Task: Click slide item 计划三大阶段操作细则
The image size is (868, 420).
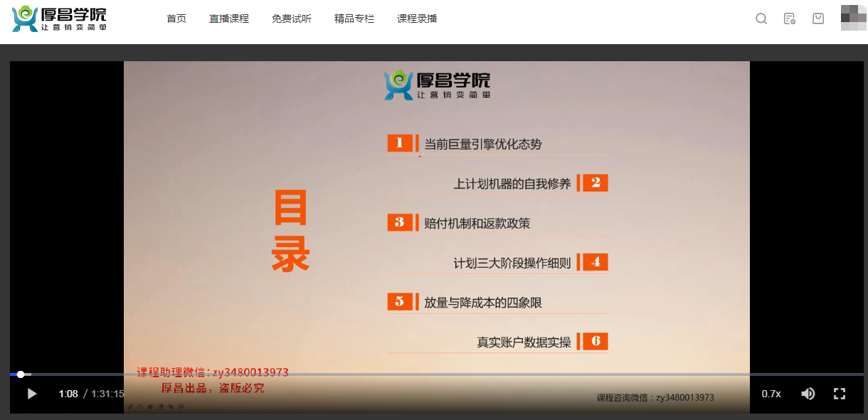Action: tap(512, 263)
